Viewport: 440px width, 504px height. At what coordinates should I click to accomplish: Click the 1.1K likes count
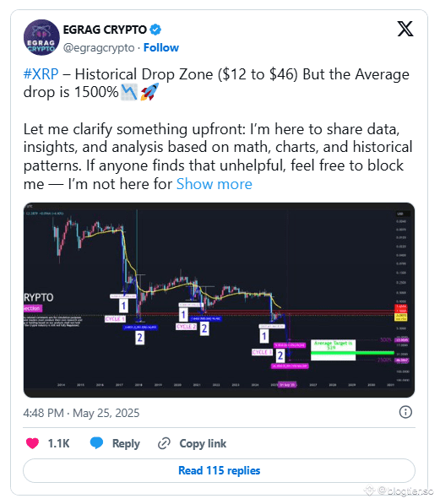[58, 443]
